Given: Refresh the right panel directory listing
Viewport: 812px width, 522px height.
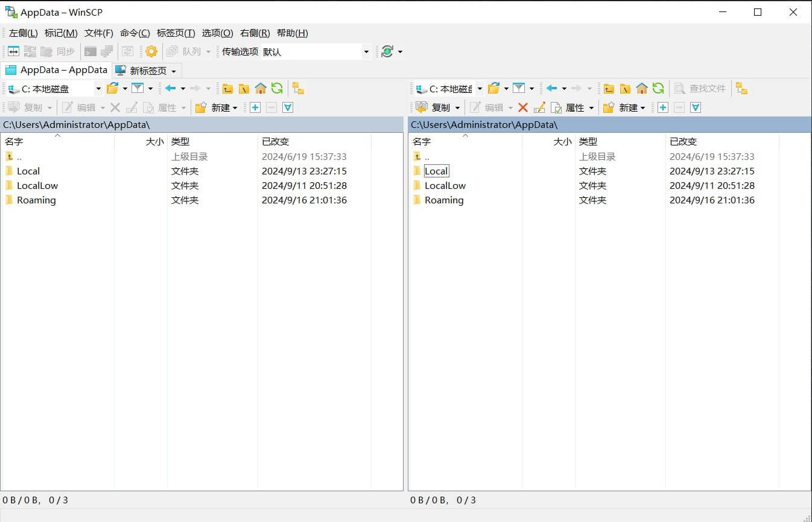Looking at the screenshot, I should [x=658, y=89].
